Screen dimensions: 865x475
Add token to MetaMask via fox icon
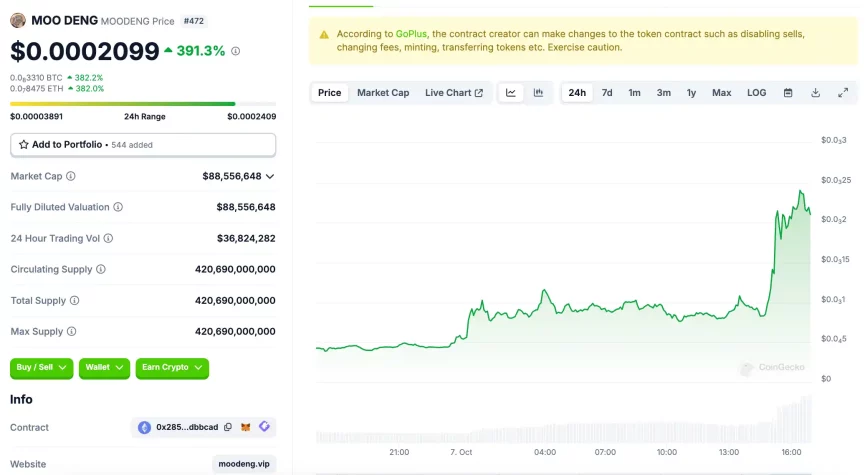pos(246,427)
